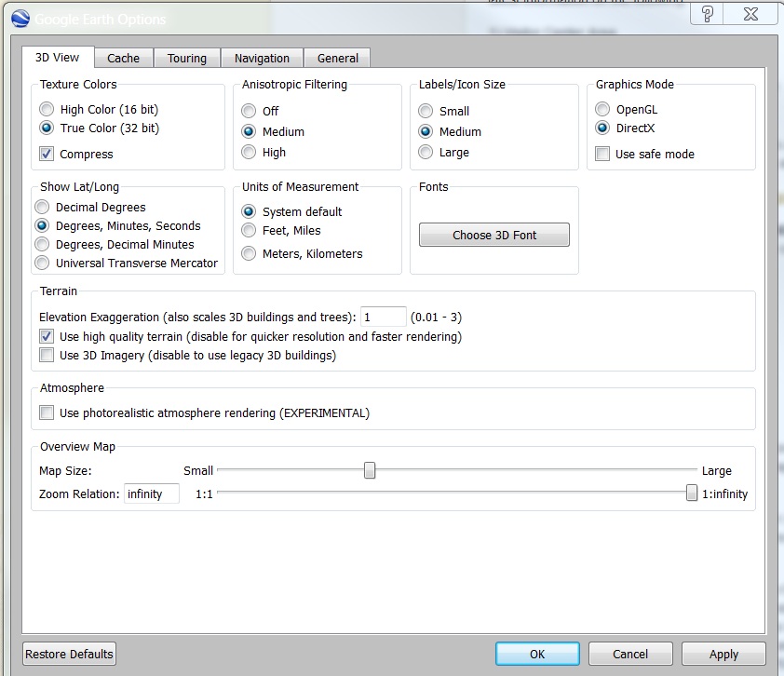Enable Use 3D Imagery checkbox

pos(47,355)
